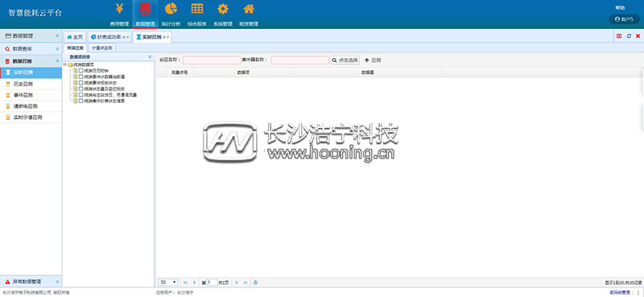Collapse the 数据管理 sidebar panel
Image resolution: width=644 pixels, height=297 pixels.
click(x=57, y=36)
